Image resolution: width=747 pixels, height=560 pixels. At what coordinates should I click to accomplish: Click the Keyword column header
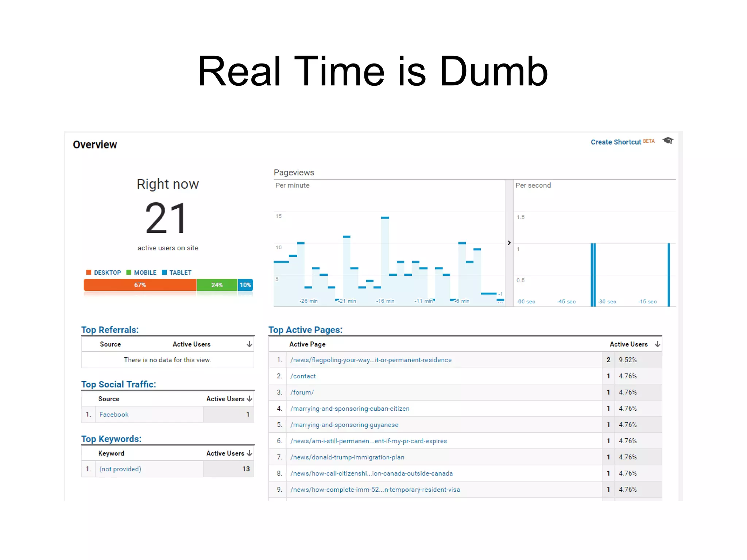pos(111,453)
